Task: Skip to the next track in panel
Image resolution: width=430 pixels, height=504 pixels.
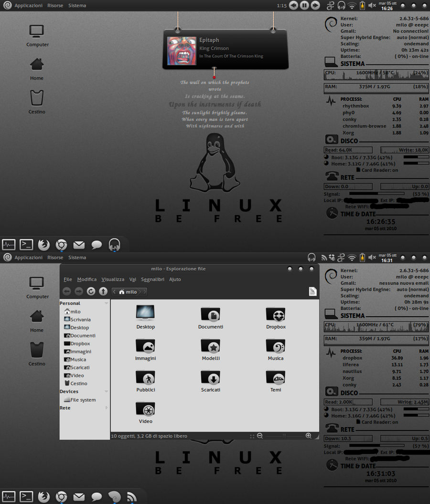Action: [x=316, y=5]
